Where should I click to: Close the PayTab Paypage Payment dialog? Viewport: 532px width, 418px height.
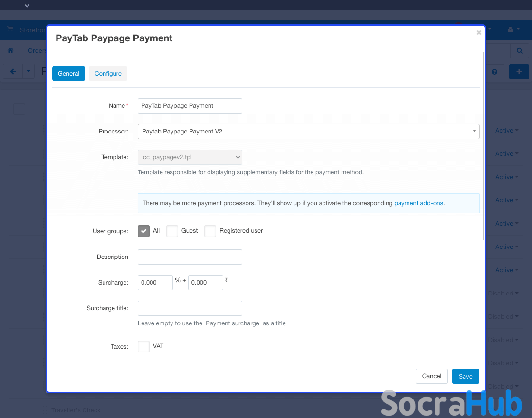pyautogui.click(x=479, y=33)
